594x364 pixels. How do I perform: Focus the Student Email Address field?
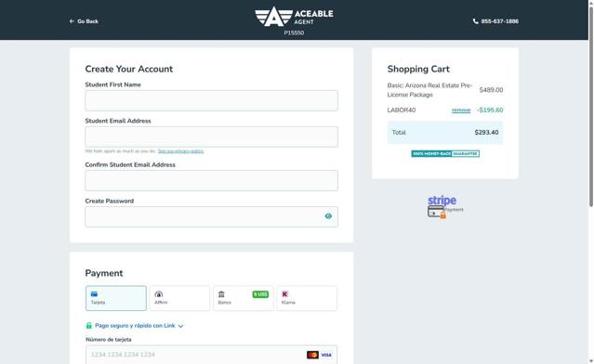click(211, 136)
